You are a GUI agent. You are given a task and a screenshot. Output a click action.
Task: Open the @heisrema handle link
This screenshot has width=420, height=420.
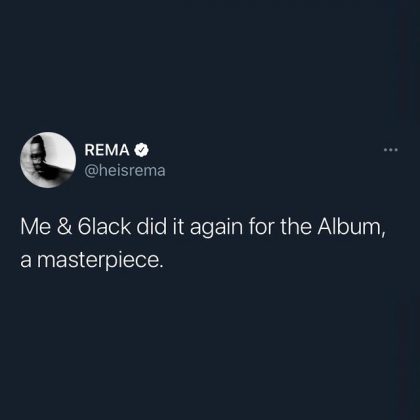(x=125, y=171)
